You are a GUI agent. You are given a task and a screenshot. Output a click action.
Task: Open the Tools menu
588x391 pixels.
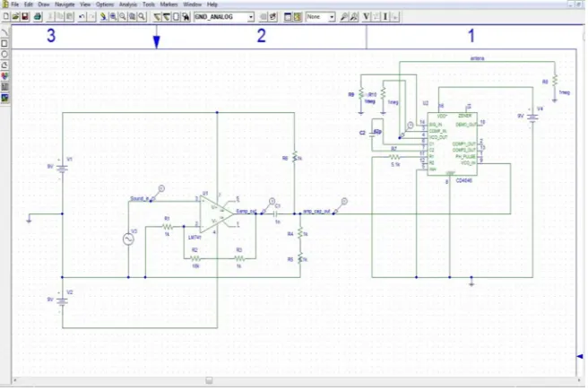click(x=149, y=4)
